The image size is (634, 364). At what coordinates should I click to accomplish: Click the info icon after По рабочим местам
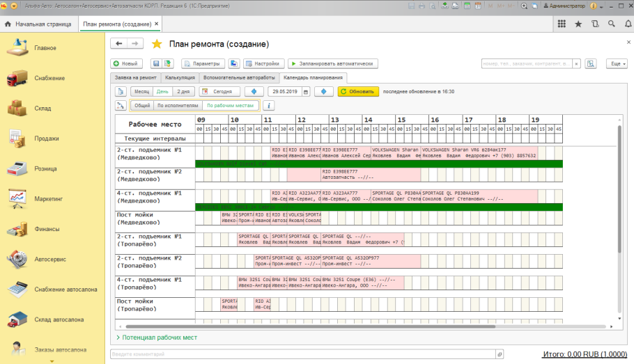pyautogui.click(x=268, y=106)
